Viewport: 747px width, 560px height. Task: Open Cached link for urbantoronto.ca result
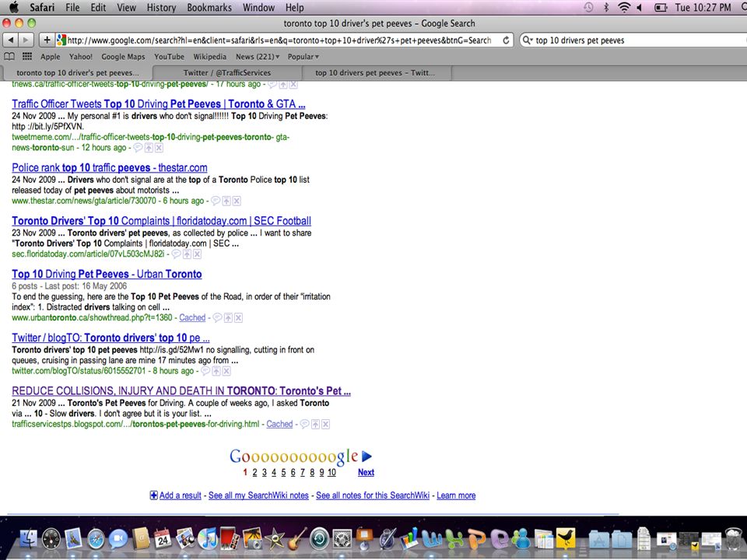tap(192, 317)
